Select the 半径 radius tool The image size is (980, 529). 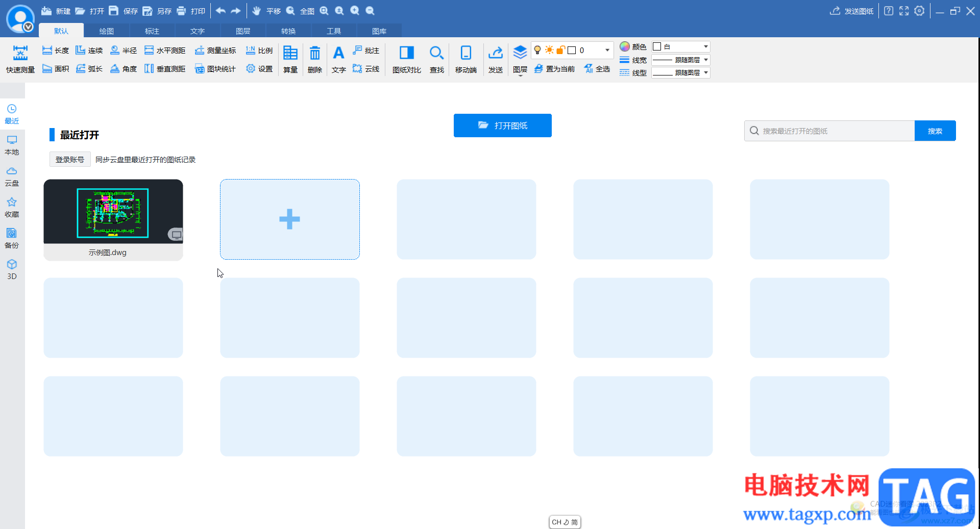coord(123,51)
